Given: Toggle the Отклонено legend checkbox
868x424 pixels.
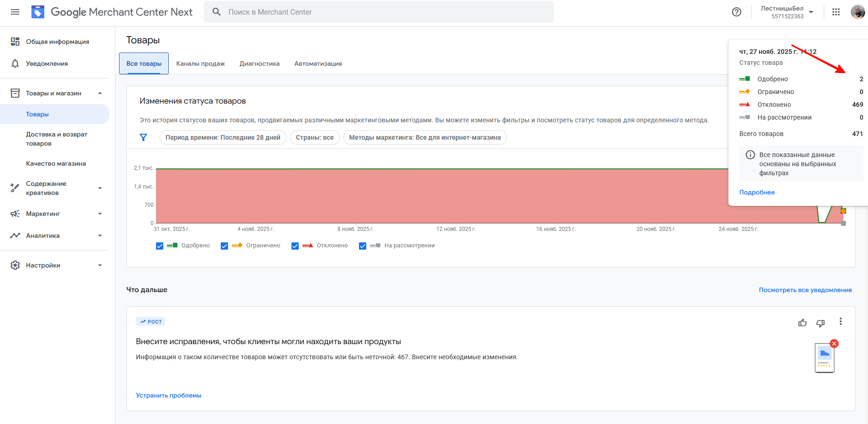Looking at the screenshot, I should (x=295, y=246).
